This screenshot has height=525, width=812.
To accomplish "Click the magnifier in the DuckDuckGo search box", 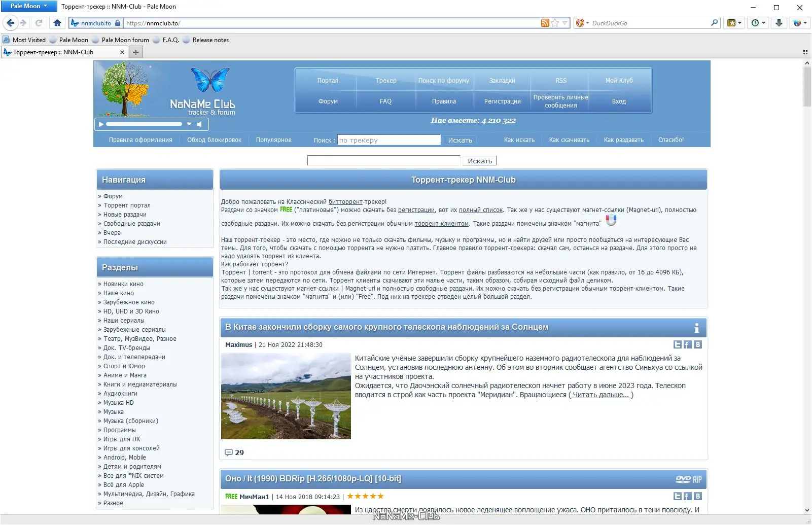I will click(x=714, y=23).
